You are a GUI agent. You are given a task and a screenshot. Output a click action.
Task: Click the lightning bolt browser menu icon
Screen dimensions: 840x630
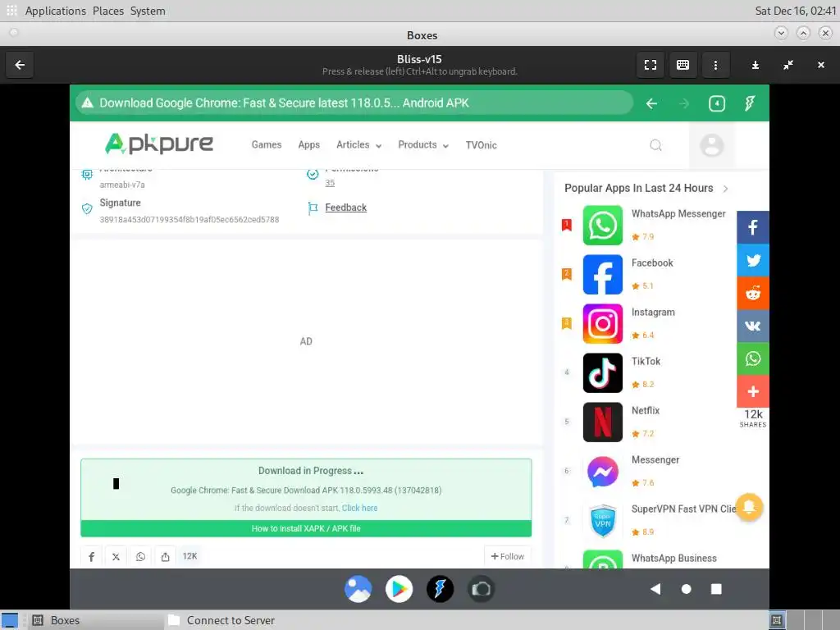750,103
